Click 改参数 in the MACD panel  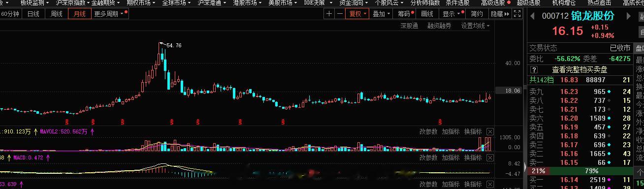pyautogui.click(x=428, y=157)
